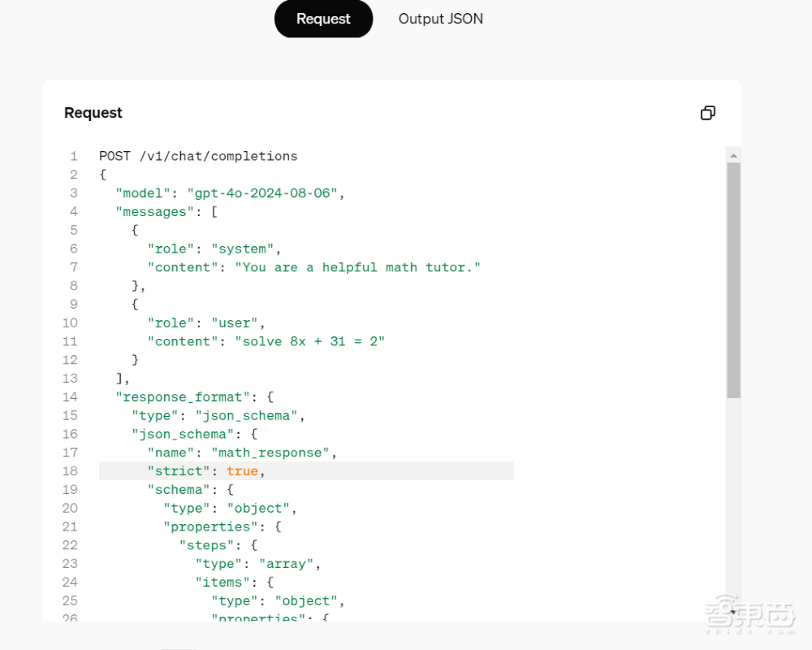
Task: Click the "response_format" key
Action: pyautogui.click(x=183, y=397)
